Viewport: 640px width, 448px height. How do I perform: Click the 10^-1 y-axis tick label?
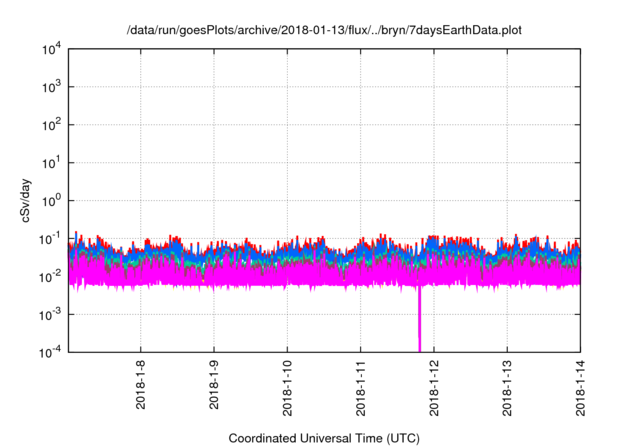click(50, 239)
